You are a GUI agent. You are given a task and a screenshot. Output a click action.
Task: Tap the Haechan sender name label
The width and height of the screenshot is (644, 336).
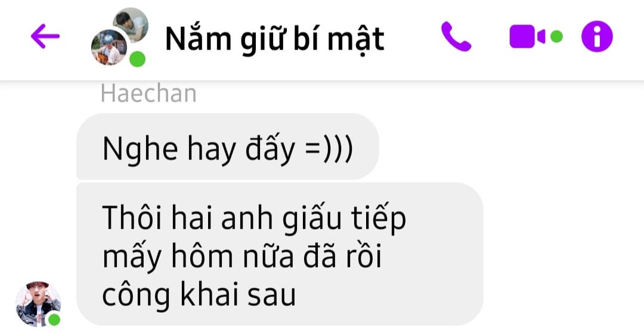148,94
